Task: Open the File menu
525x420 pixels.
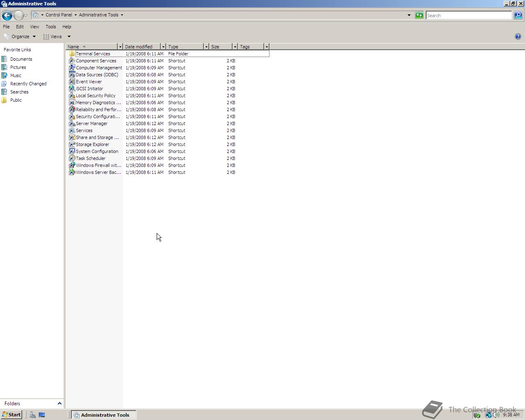Action: (x=6, y=27)
